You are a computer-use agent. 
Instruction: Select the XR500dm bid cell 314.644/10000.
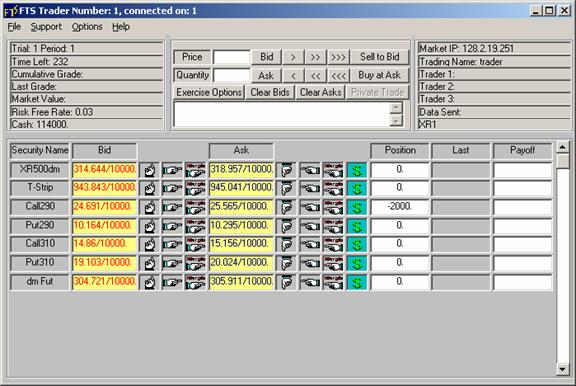tap(105, 170)
